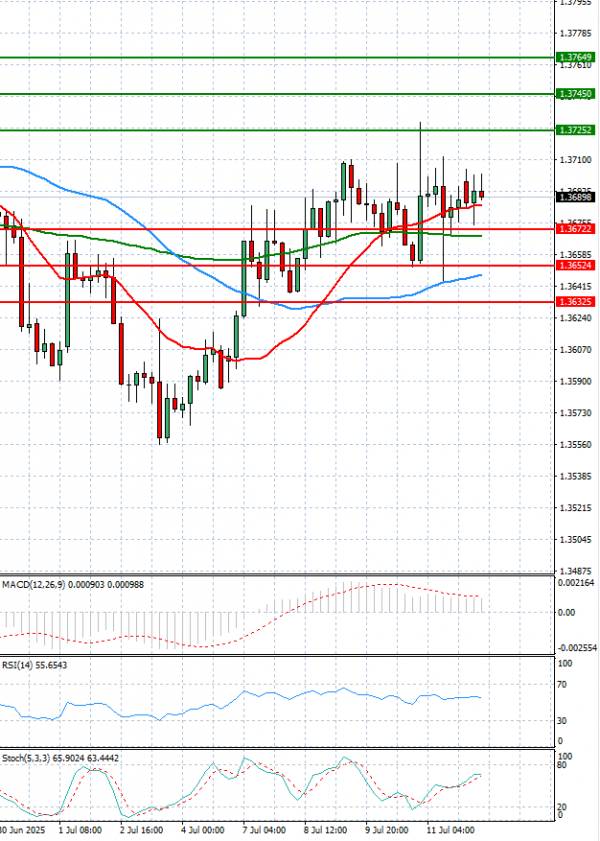Click the 7 Jul 04:00 time label

tap(264, 830)
